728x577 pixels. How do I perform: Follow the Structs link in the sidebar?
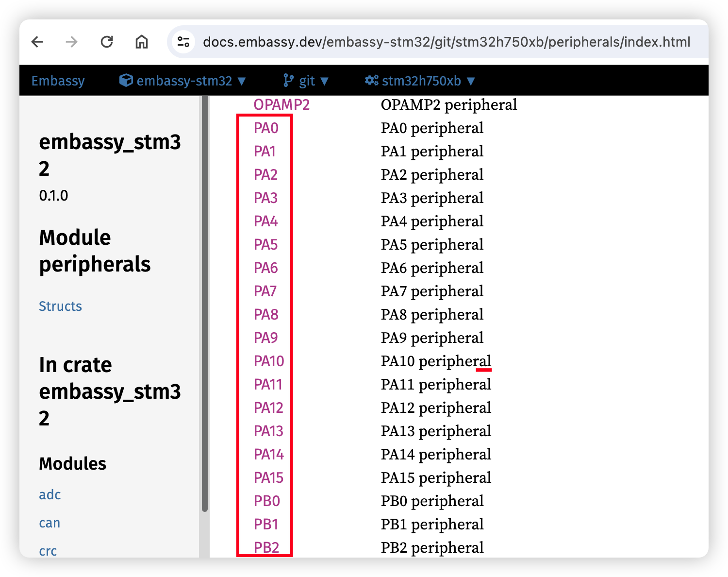60,306
